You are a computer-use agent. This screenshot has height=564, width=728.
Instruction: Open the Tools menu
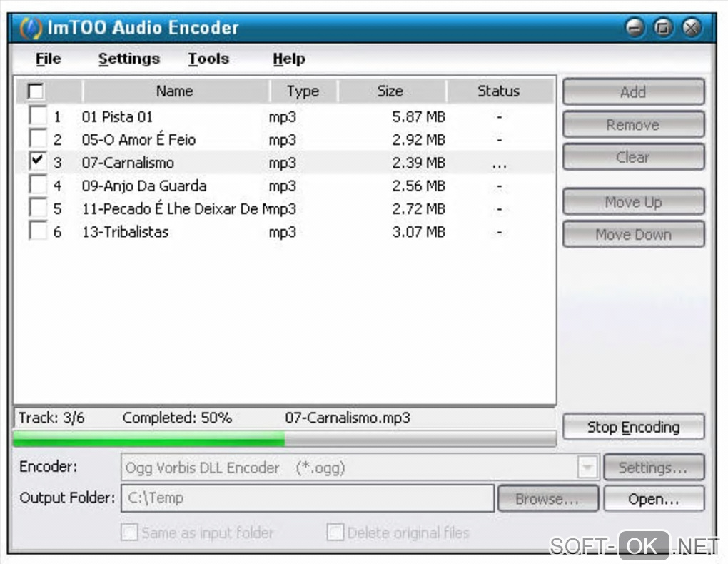(208, 59)
